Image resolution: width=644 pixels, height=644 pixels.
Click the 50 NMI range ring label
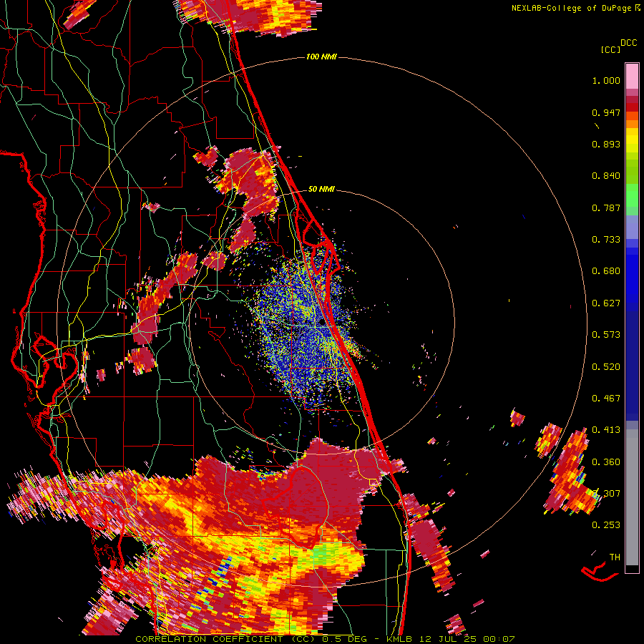(x=321, y=189)
